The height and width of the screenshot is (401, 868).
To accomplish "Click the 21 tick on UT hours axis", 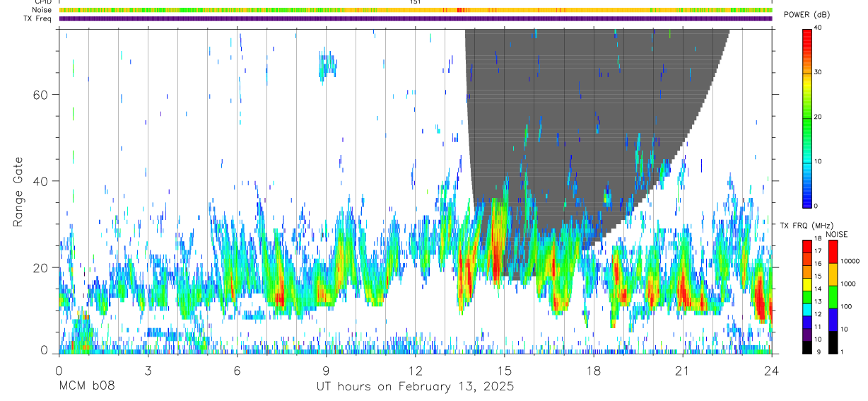I will (x=682, y=371).
